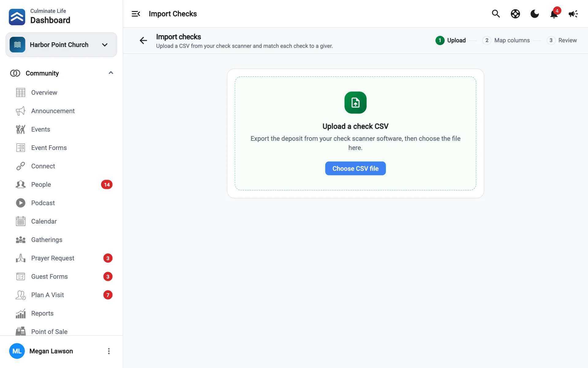Viewport: 588px width, 368px height.
Task: Click the Prayer Request praying hands icon
Action: (x=21, y=258)
